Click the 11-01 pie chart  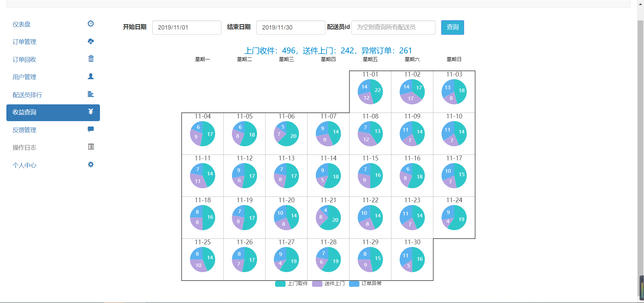click(370, 92)
